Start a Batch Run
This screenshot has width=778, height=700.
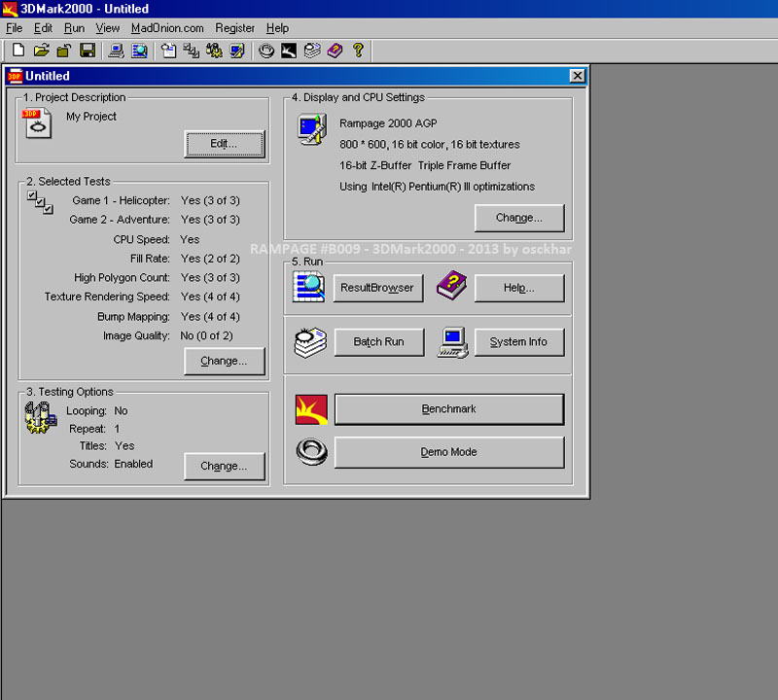pos(379,342)
